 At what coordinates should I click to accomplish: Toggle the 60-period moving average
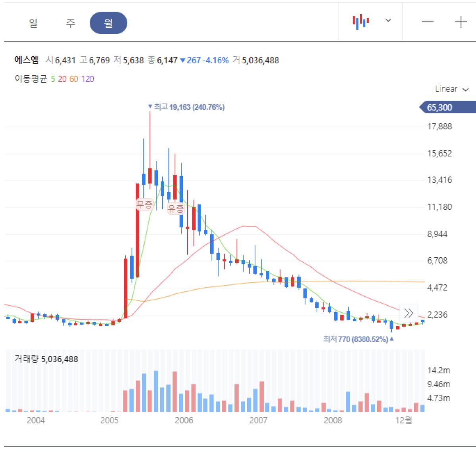tap(74, 79)
